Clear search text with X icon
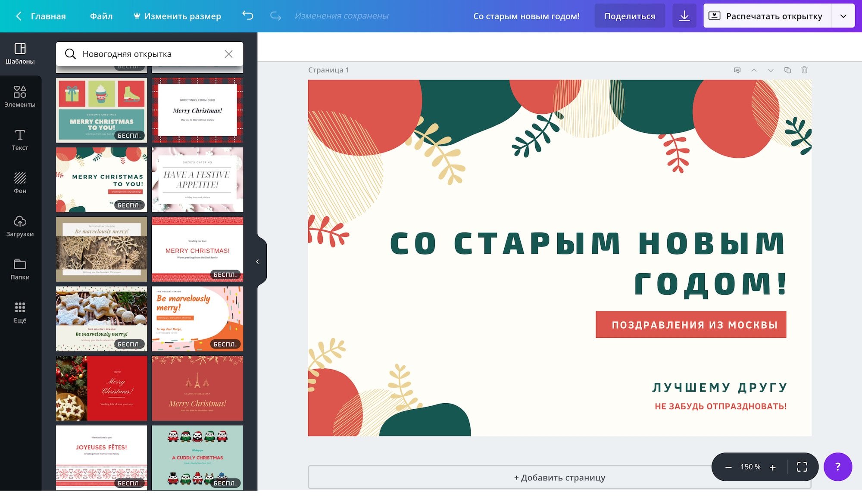 click(228, 54)
